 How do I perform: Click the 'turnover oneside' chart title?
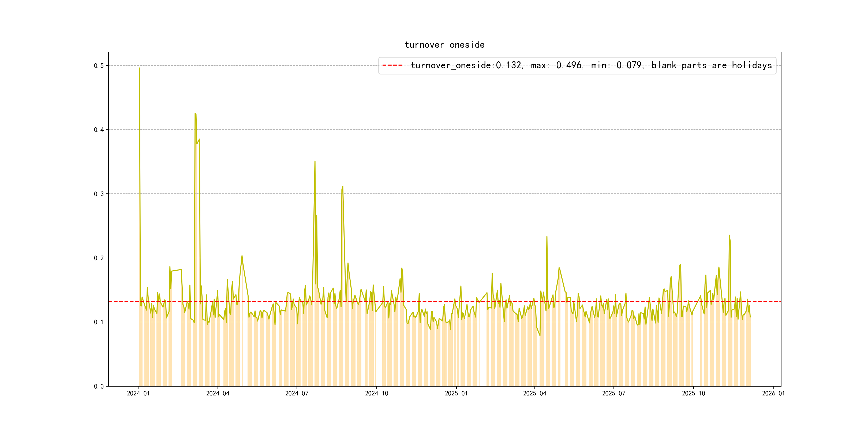444,45
